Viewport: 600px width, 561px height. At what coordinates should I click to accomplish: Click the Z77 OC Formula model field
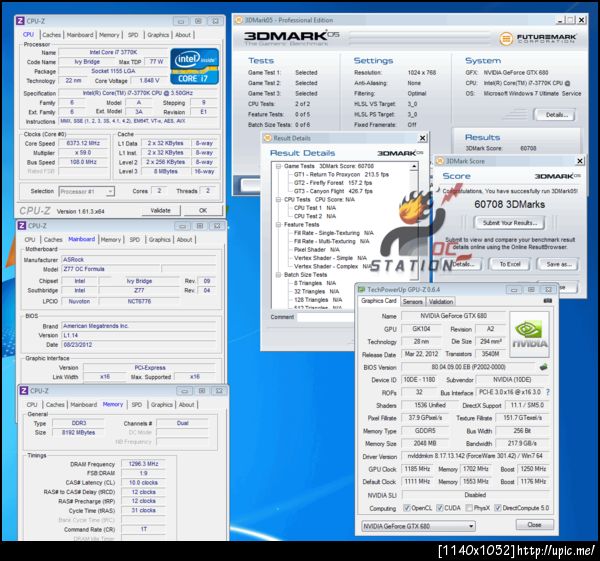coord(111,269)
